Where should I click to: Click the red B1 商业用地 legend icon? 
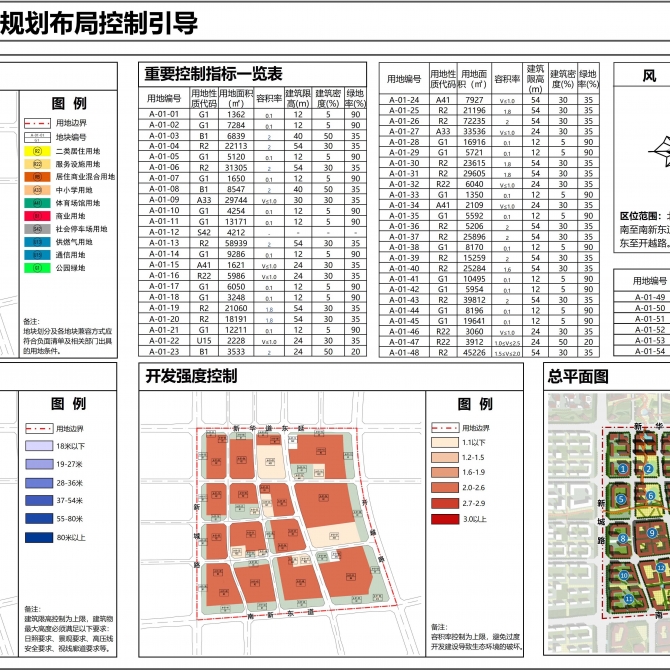point(37,214)
